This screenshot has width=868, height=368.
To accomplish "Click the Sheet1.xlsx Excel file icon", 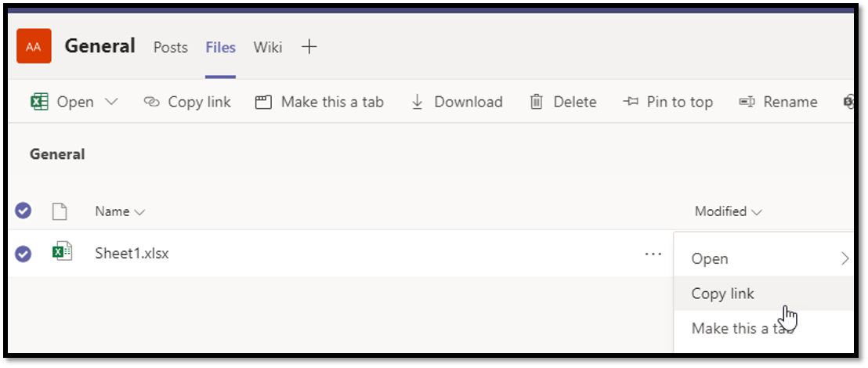I will coord(62,252).
